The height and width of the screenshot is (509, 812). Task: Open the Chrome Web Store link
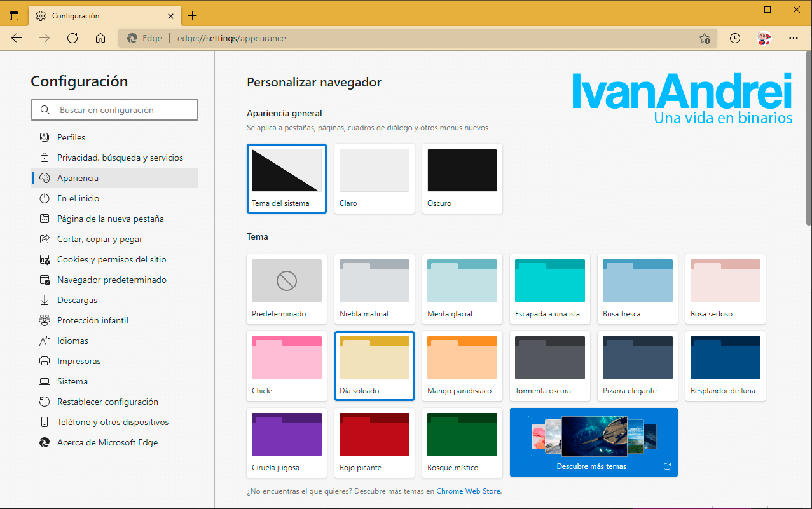[x=468, y=491]
